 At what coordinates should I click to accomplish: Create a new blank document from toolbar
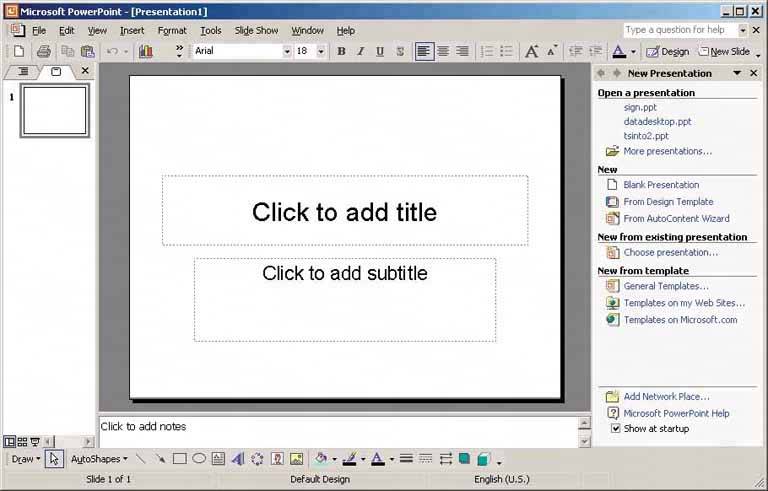click(19, 51)
